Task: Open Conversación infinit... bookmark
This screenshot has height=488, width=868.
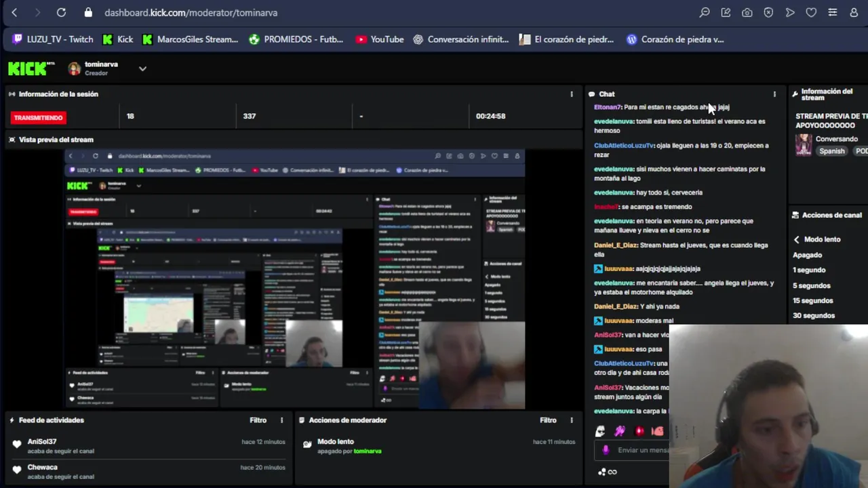Action: click(461, 39)
